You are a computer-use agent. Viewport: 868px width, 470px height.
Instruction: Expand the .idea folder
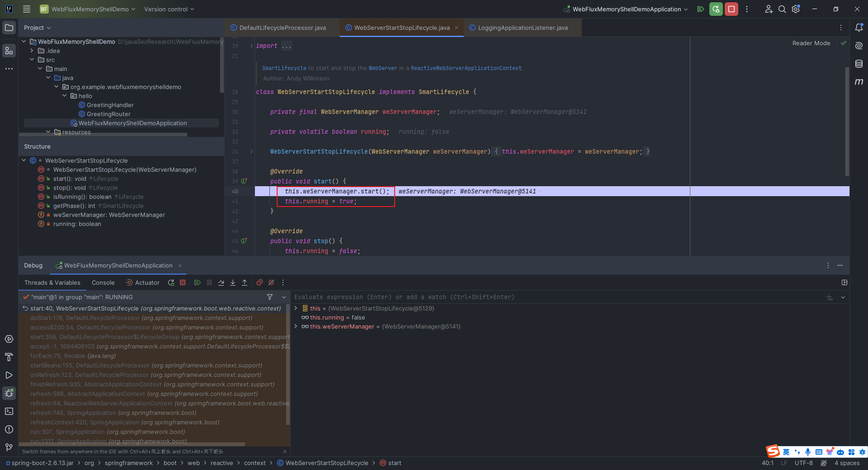click(x=32, y=51)
